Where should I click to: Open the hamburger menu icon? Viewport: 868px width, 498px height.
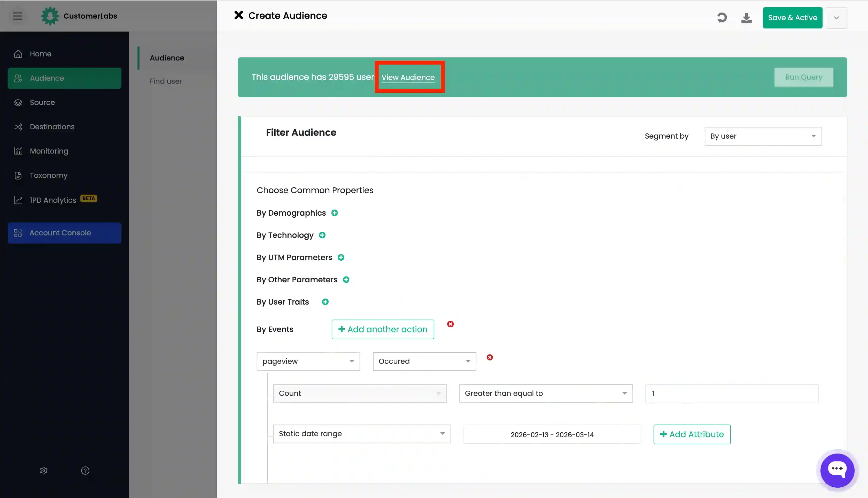pyautogui.click(x=17, y=16)
